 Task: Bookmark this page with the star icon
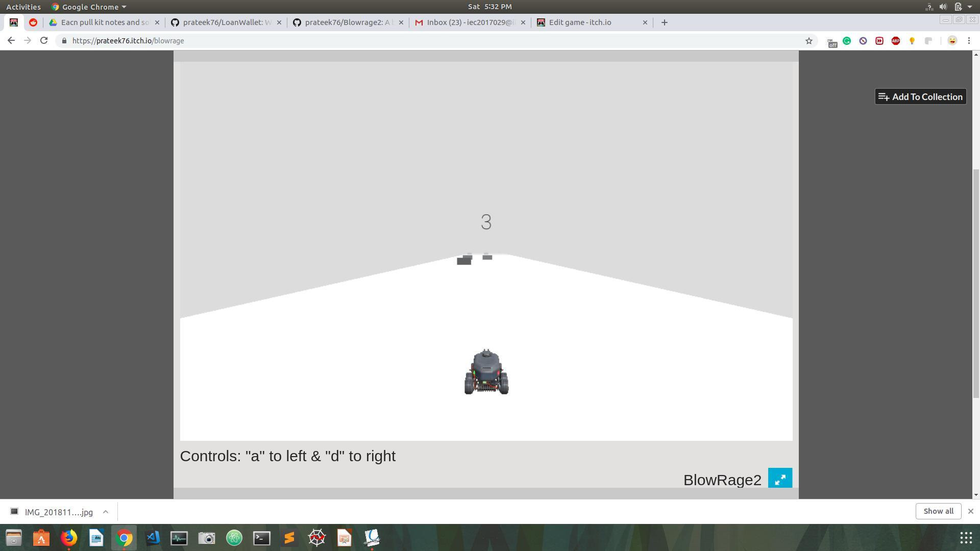[809, 41]
